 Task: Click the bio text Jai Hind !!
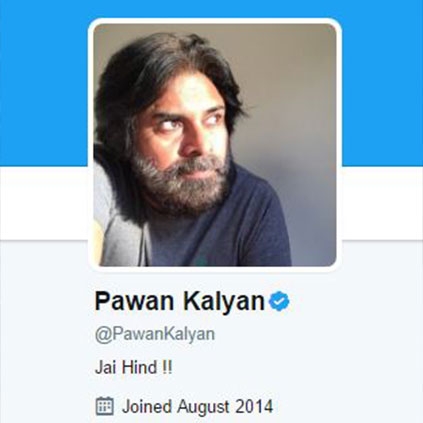[x=134, y=368]
